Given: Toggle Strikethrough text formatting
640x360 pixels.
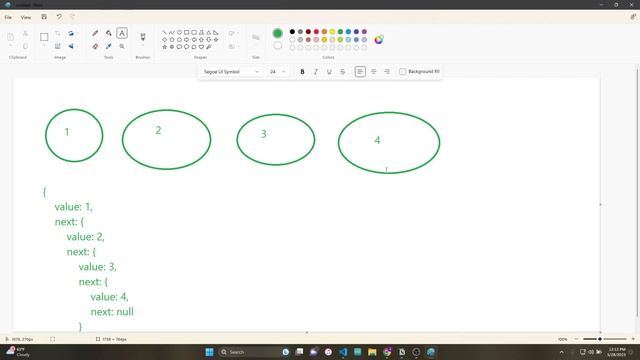Looking at the screenshot, I should (342, 72).
